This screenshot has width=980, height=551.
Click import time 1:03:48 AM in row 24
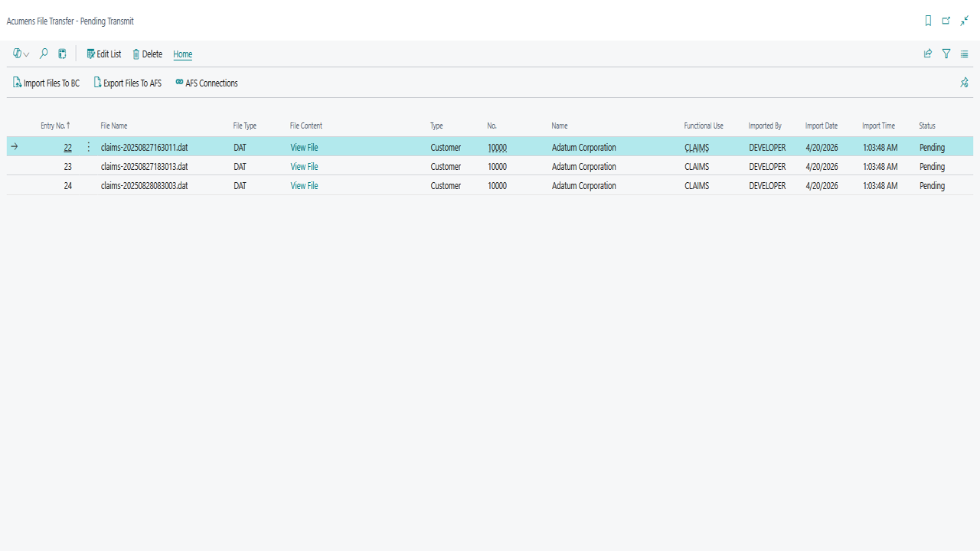click(x=880, y=186)
